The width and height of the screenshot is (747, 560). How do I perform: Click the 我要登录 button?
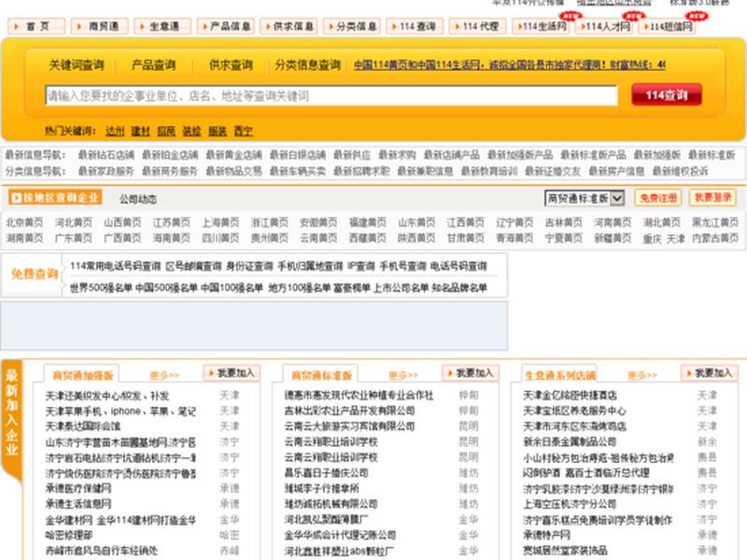point(712,198)
